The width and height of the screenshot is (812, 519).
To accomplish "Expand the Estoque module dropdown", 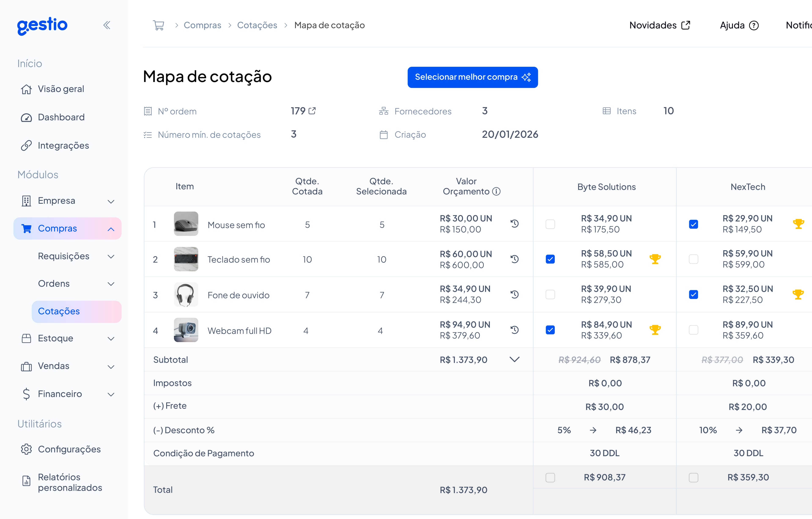I will point(111,338).
